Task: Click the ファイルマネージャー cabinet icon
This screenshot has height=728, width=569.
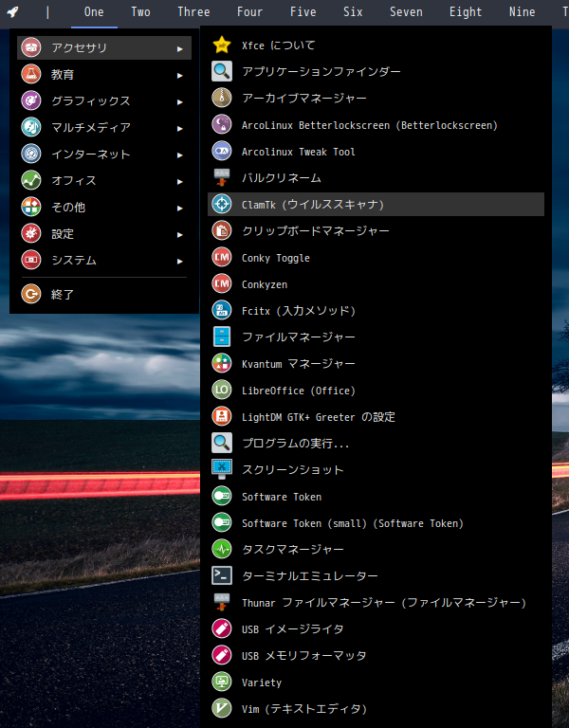Action: tap(222, 337)
